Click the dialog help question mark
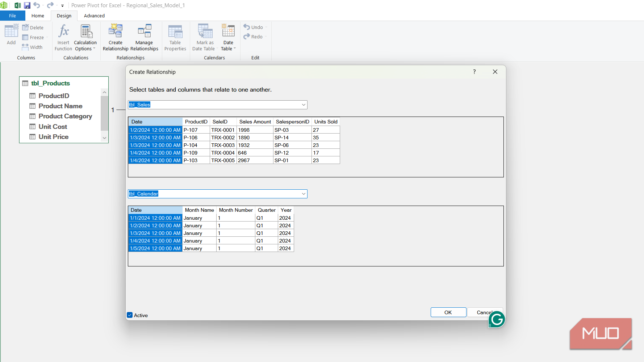 point(474,72)
